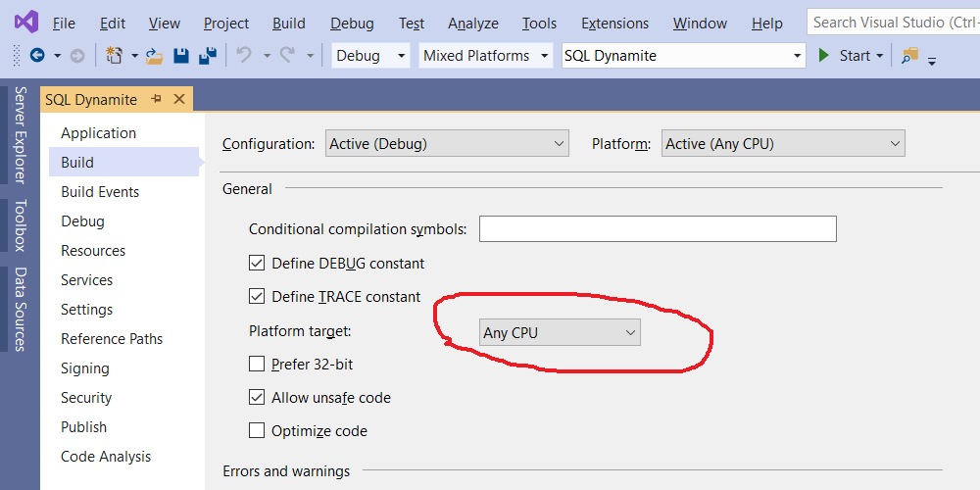
Task: Click the Find in Files icon
Action: (x=909, y=56)
